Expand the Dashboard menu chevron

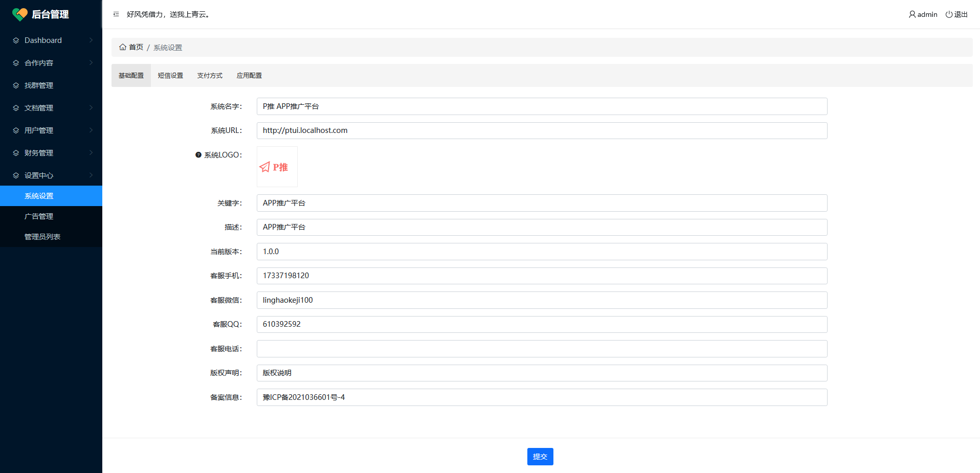[x=91, y=40]
